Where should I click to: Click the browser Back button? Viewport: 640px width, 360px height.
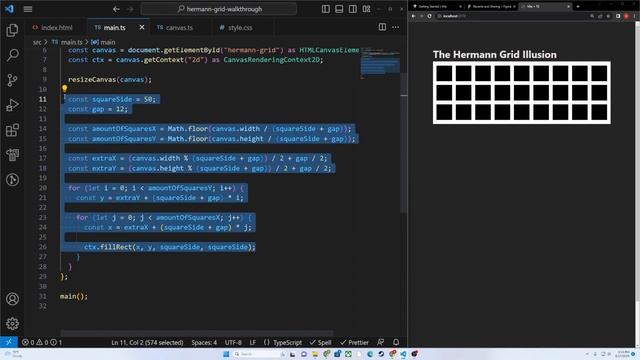[x=413, y=16]
